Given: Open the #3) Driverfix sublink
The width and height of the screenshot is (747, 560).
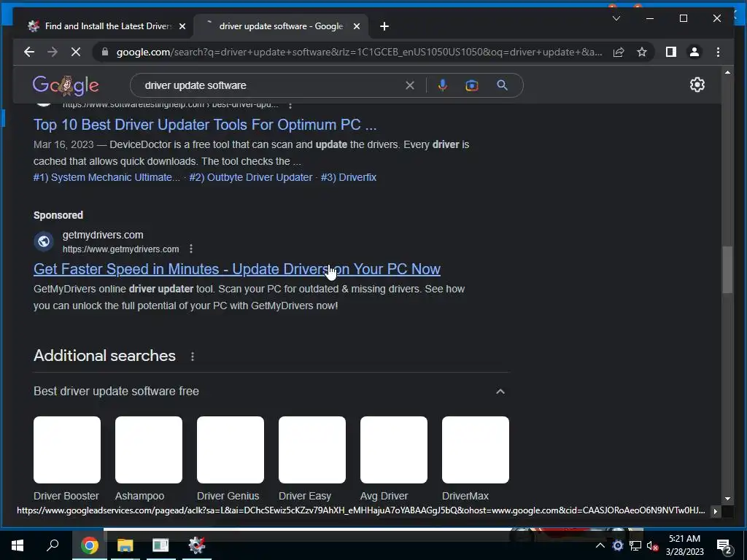Looking at the screenshot, I should point(349,177).
